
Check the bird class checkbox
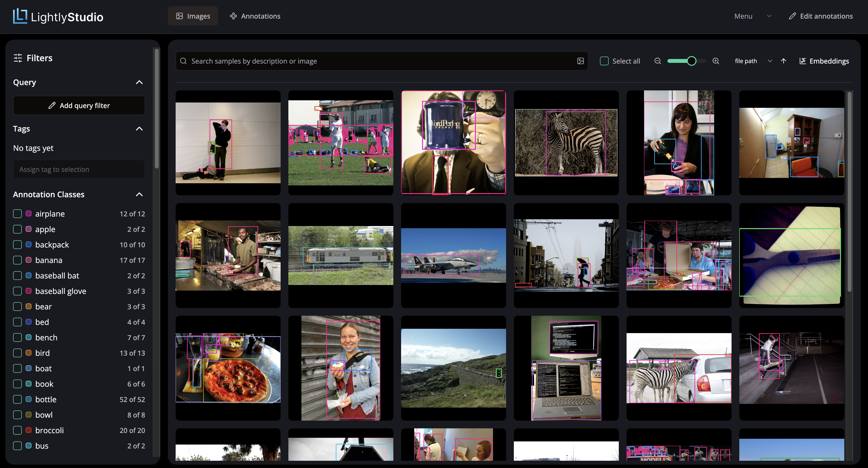pos(17,353)
